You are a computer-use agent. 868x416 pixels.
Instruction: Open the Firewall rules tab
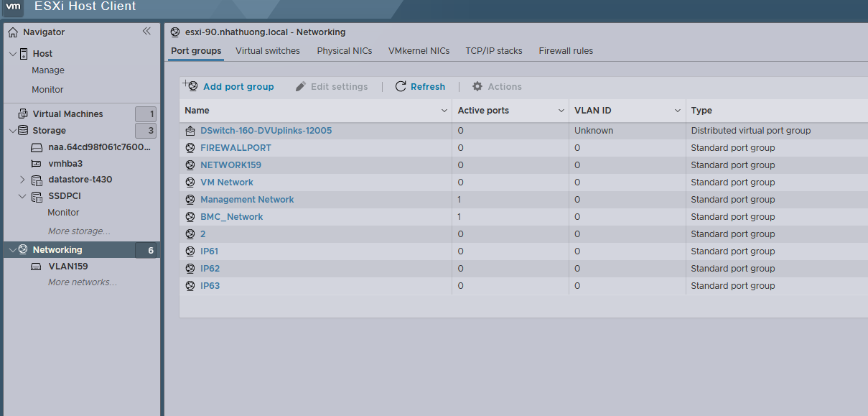[566, 51]
